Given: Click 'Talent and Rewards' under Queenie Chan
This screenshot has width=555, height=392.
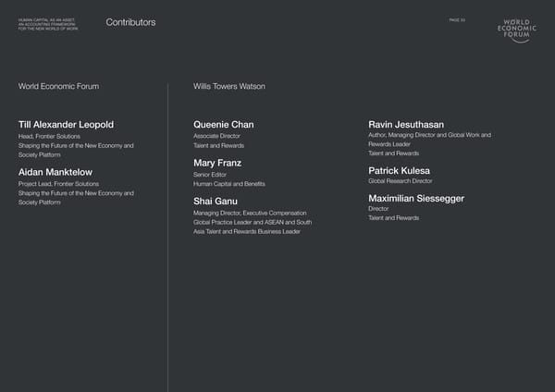Looking at the screenshot, I should tap(218, 146).
